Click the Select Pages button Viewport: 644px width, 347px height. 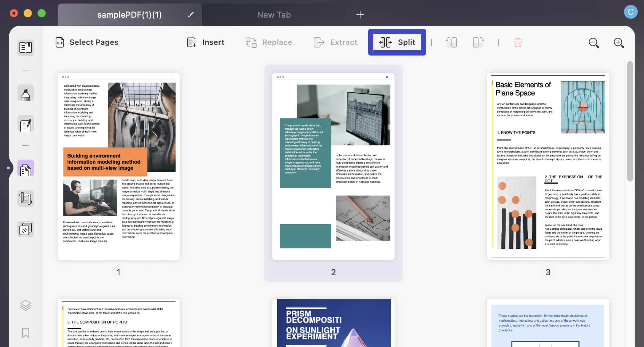coord(87,42)
